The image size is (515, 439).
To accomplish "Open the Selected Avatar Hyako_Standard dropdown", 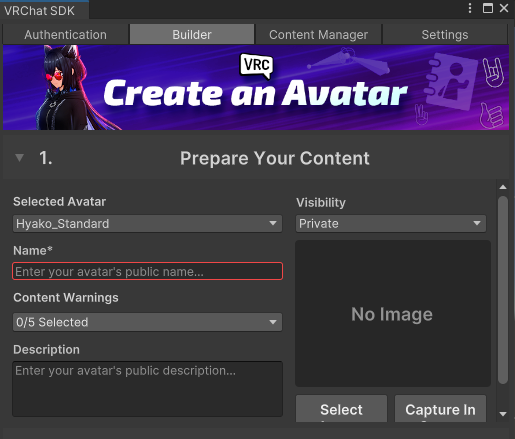I will pos(147,223).
